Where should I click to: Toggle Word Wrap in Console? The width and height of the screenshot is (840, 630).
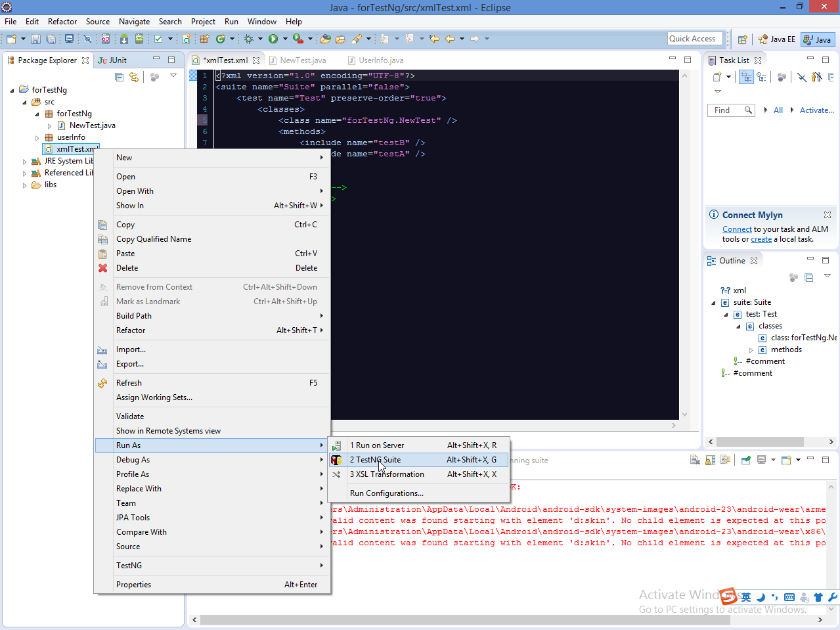(x=725, y=460)
